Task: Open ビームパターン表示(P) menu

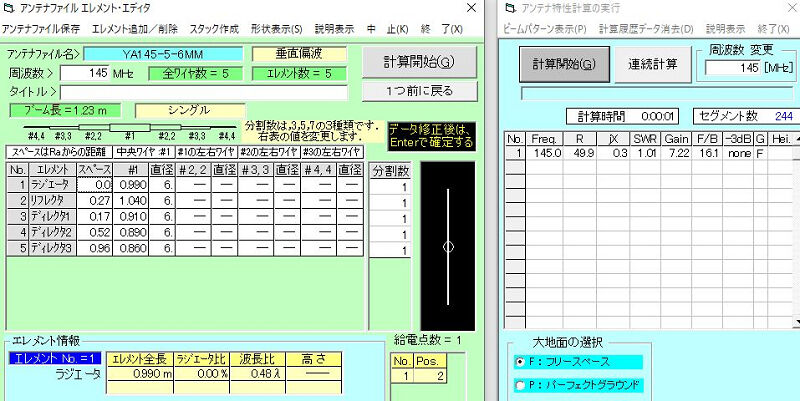Action: pos(545,29)
